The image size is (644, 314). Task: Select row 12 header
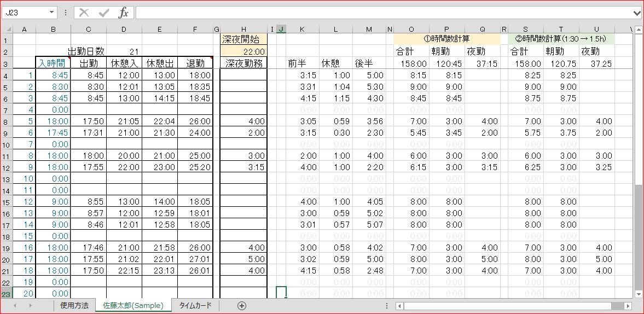pyautogui.click(x=6, y=167)
